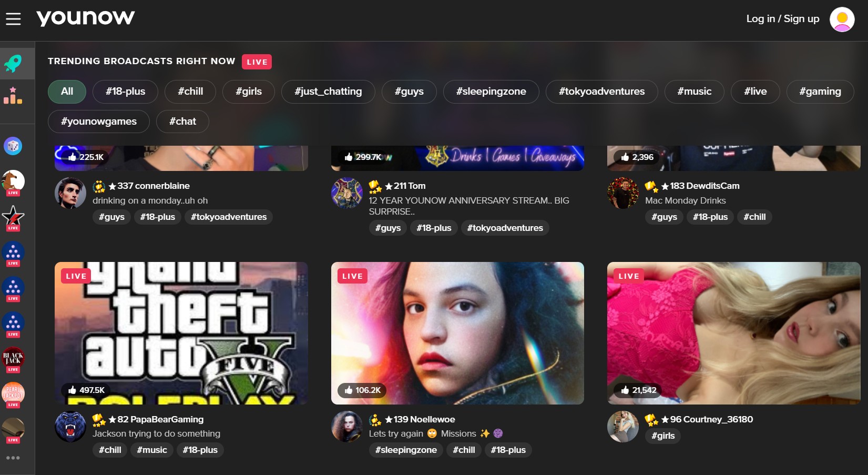
Task: Open DewditsCam's profile avatar
Action: (623, 193)
